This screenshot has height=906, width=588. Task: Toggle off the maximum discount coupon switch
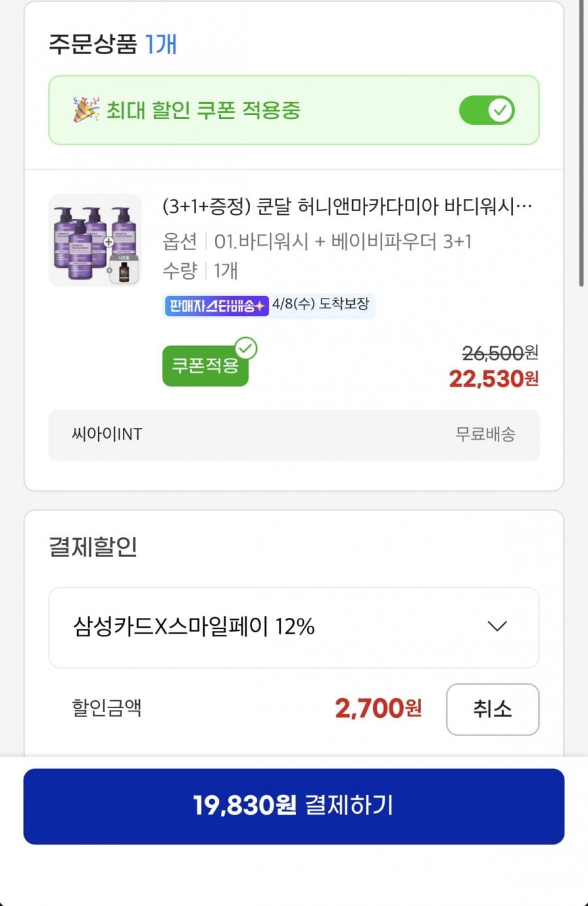point(487,110)
